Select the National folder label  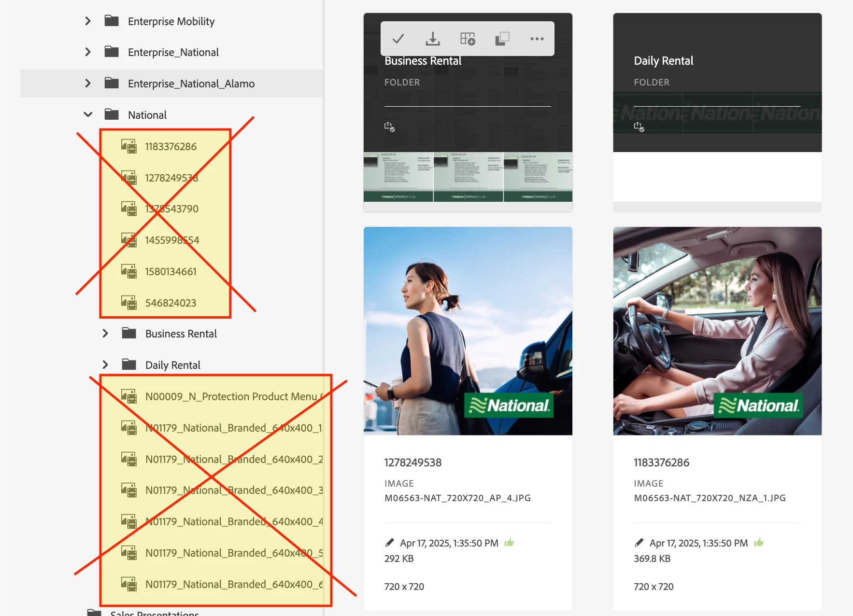(x=147, y=115)
